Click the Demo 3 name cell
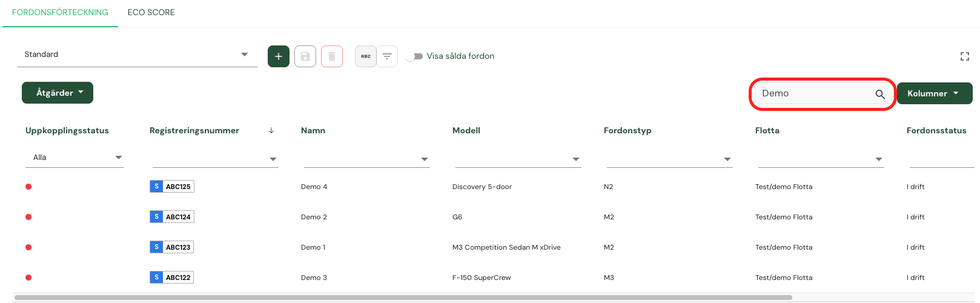This screenshot has width=980, height=303. (314, 278)
